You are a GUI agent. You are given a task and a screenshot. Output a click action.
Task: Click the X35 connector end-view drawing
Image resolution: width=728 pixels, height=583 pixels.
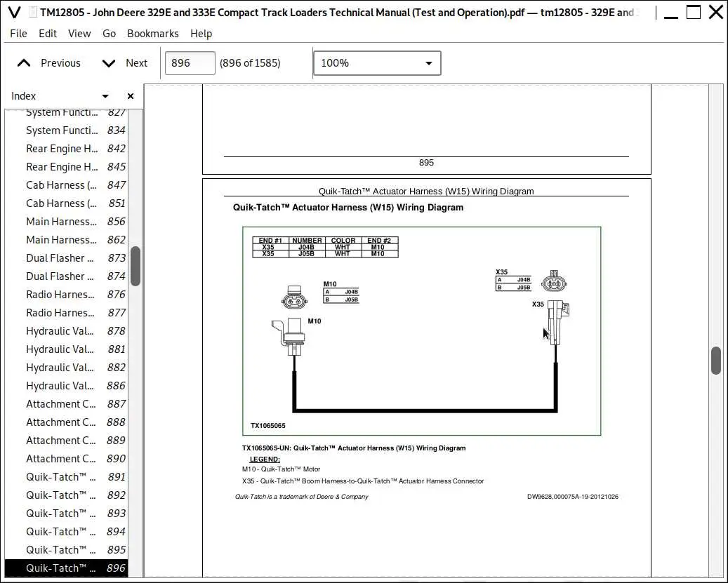click(554, 281)
